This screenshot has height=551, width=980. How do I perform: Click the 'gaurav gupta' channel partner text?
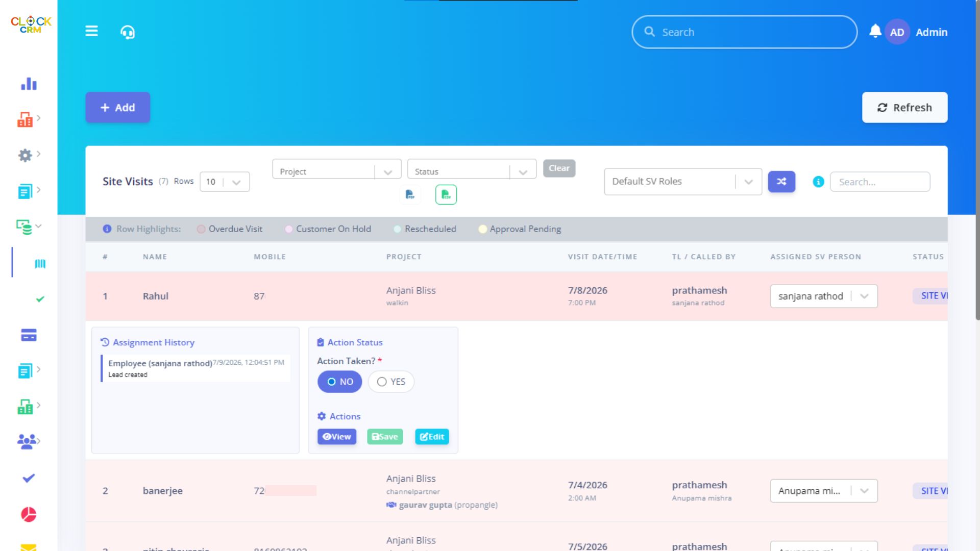425,505
